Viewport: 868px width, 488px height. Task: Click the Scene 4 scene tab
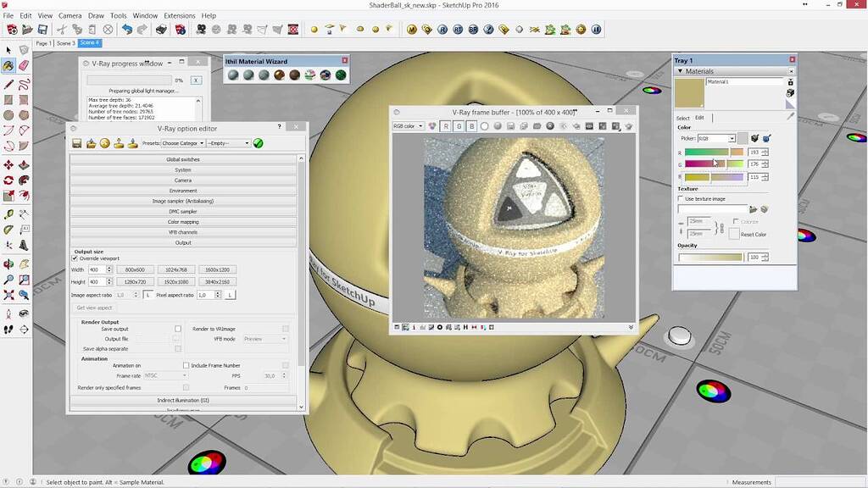(90, 43)
